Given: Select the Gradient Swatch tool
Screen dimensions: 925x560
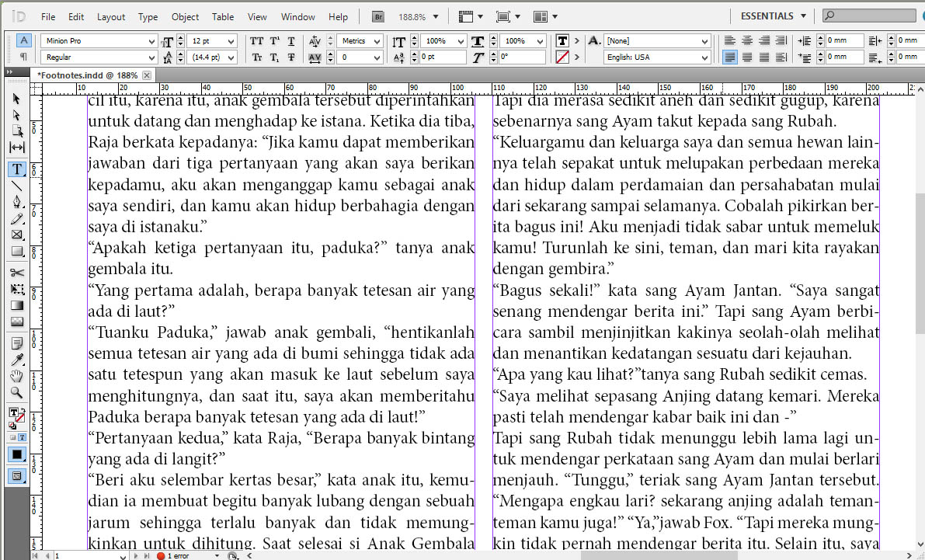Looking at the screenshot, I should coord(16,306).
